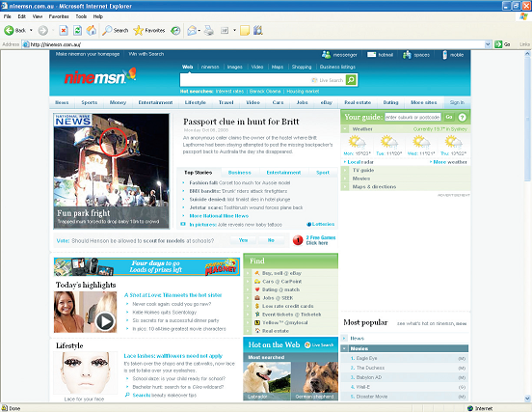
Task: Click the green Go arrow beside address bar
Action: tap(498, 44)
